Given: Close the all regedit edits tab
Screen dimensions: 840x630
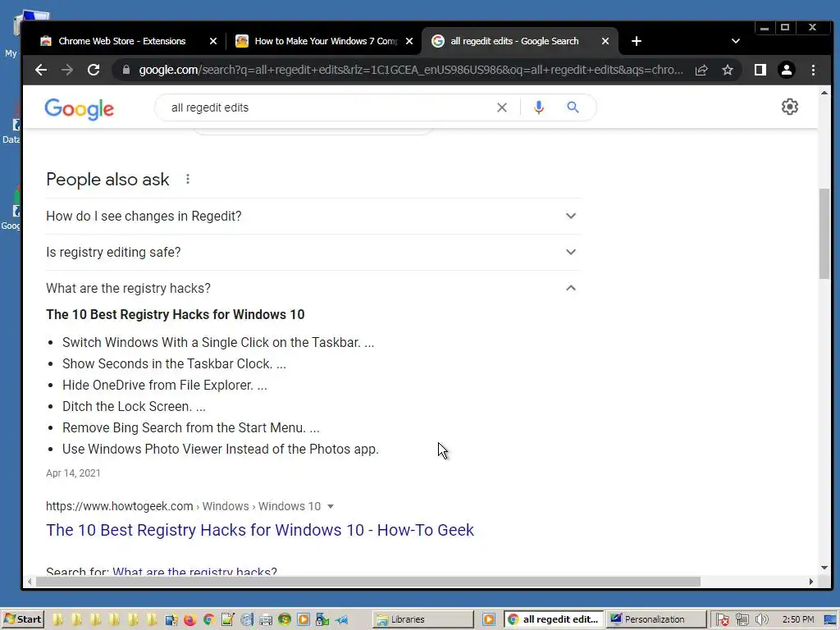Looking at the screenshot, I should click(x=605, y=41).
